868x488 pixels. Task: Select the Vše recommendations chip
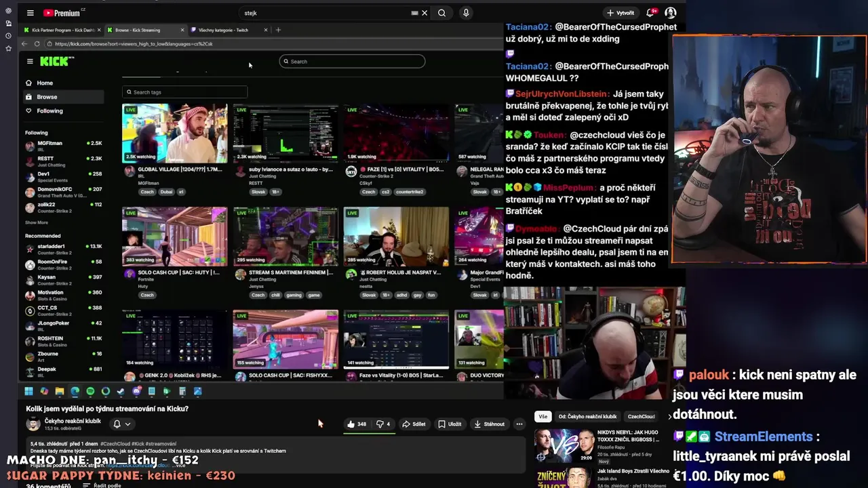(542, 416)
